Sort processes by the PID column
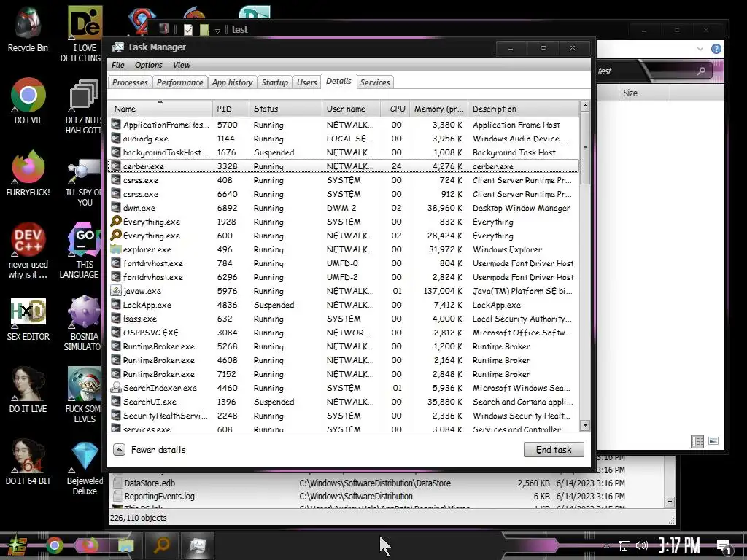The height and width of the screenshot is (560, 747). coord(231,109)
